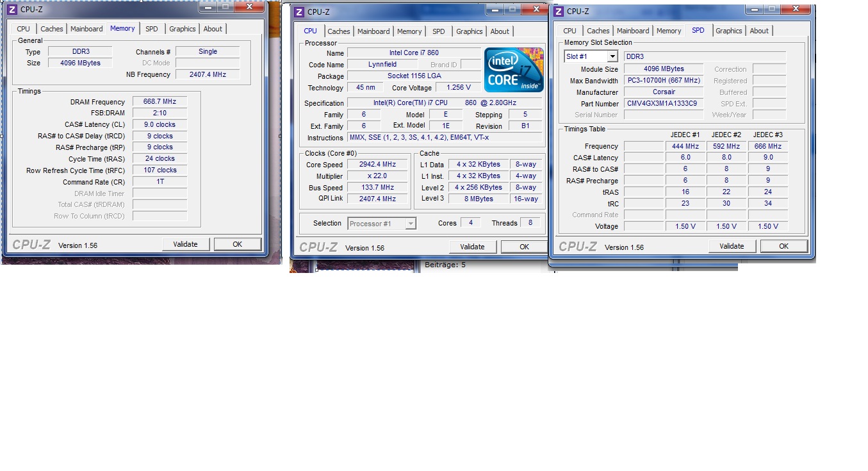Open the Graphics tab in the Memory window
Screen dimensions: 868x471
coord(183,29)
